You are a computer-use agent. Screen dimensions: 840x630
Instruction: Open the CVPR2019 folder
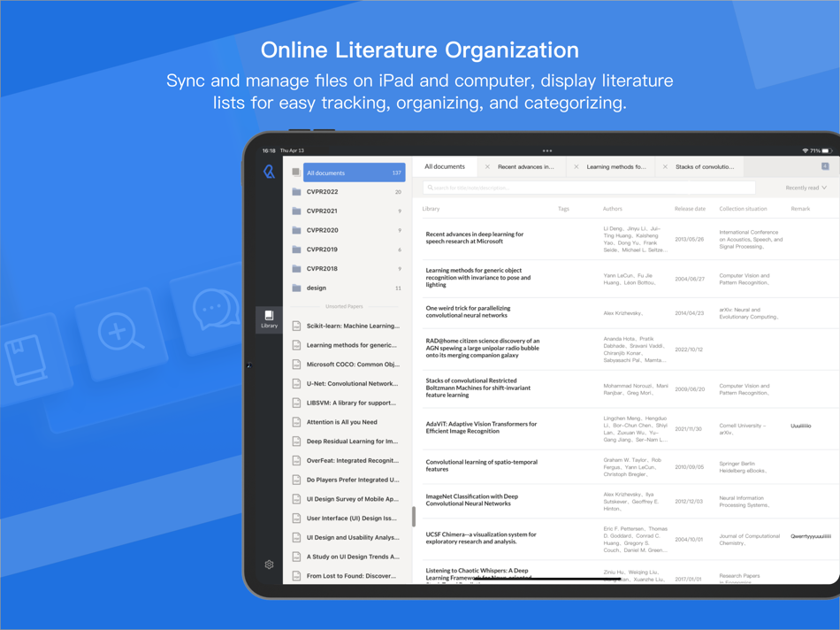click(347, 250)
